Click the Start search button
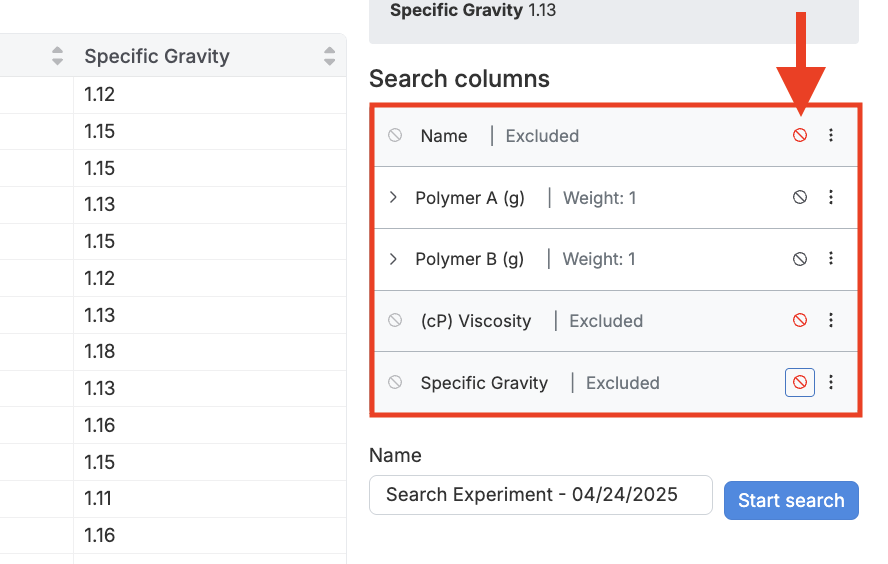888x564 pixels. tap(791, 501)
